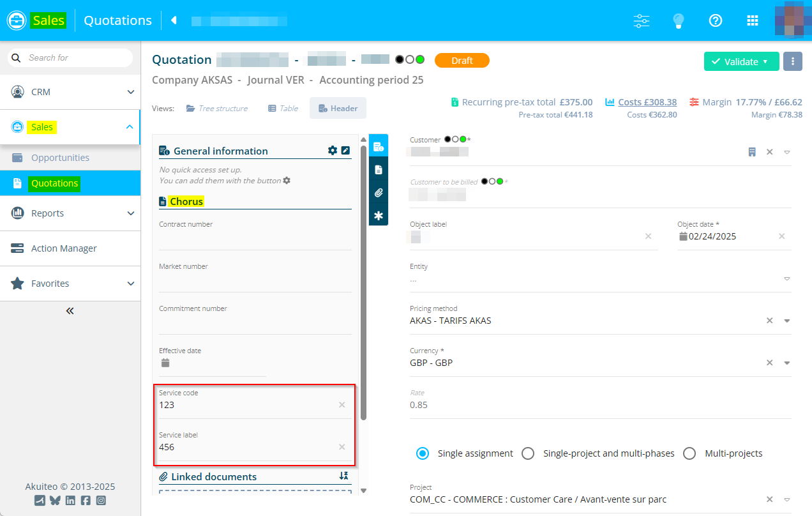Click the Service code input field
The height and width of the screenshot is (516, 812).
(246, 405)
